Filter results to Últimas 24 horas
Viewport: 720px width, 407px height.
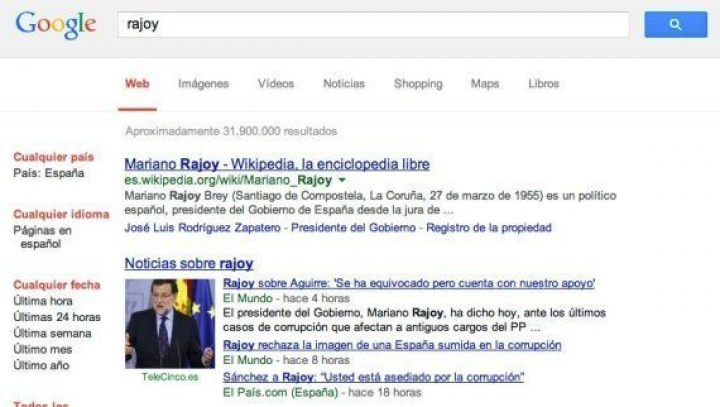point(55,317)
